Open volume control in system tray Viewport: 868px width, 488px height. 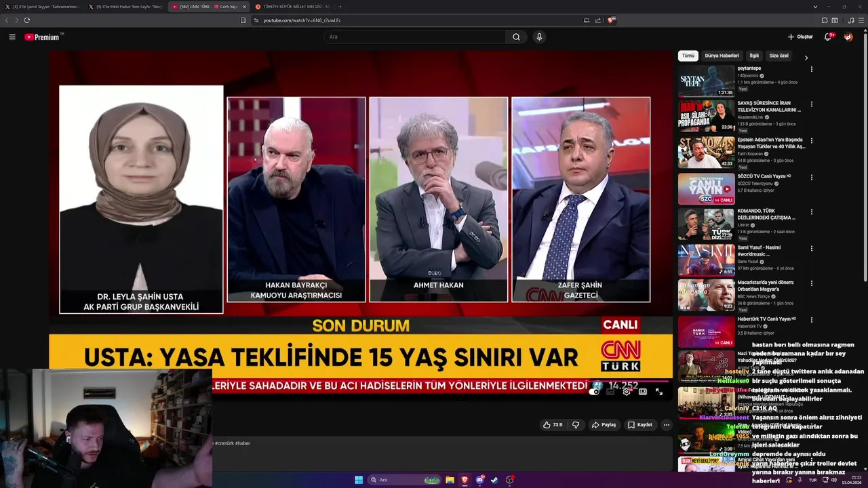coord(833,480)
